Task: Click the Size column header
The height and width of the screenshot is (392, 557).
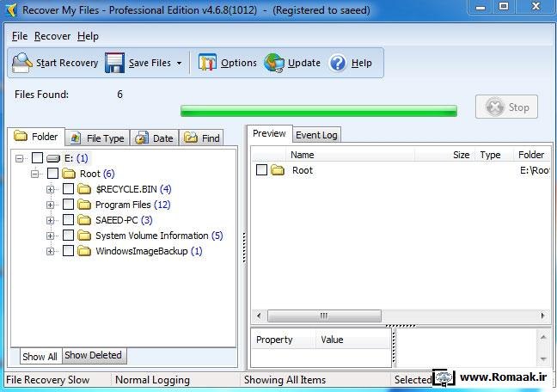Action: (x=444, y=155)
